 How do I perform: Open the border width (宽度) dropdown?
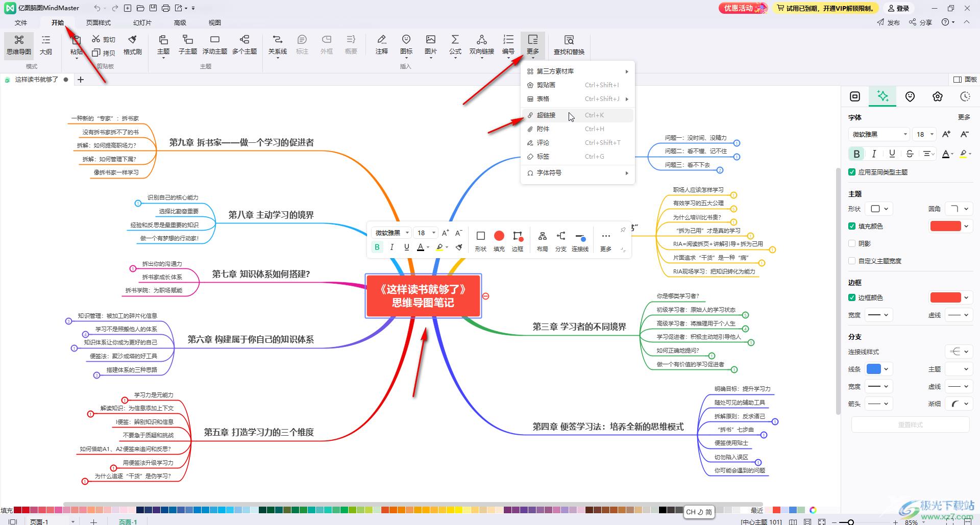pyautogui.click(x=879, y=315)
